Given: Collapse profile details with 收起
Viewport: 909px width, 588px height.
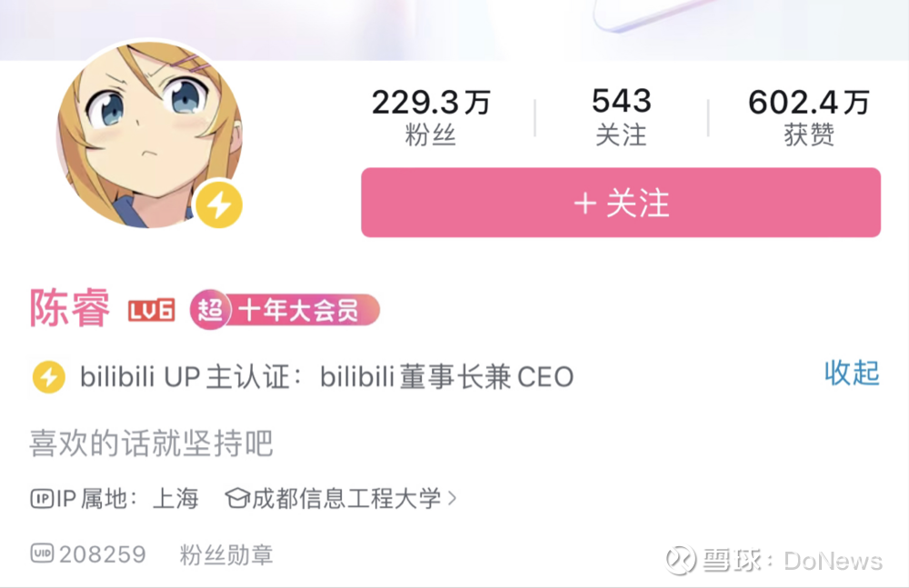Looking at the screenshot, I should coord(852,374).
